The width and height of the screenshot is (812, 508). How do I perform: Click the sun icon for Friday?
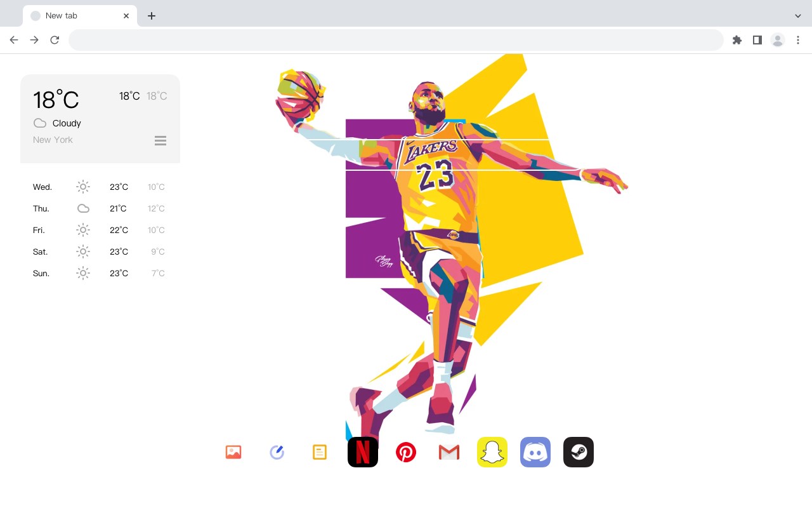point(83,230)
